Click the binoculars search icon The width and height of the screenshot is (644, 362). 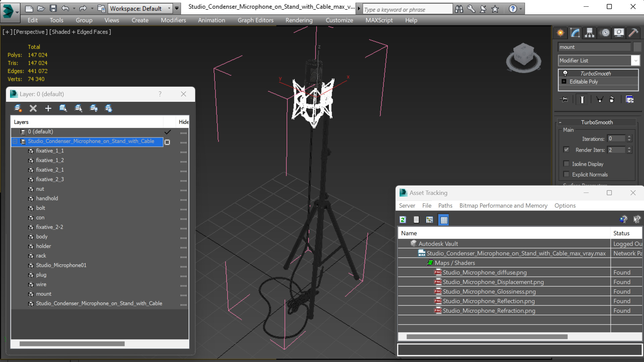click(459, 9)
